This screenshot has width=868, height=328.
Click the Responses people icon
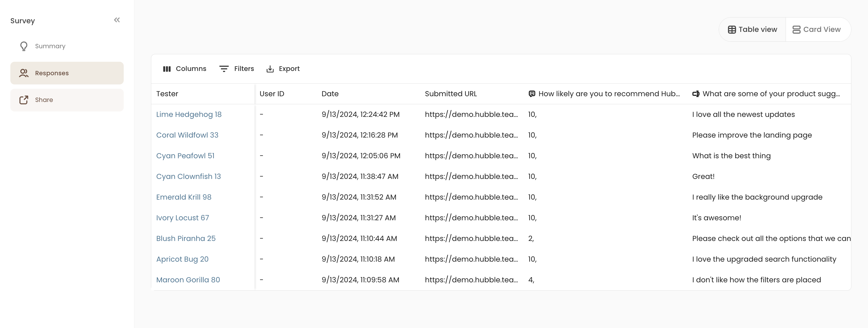tap(24, 73)
